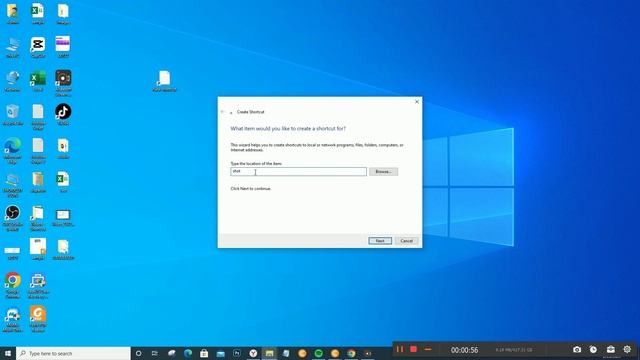Open Google Chrome from the taskbar
This screenshot has height=360, width=640.
(x=351, y=353)
